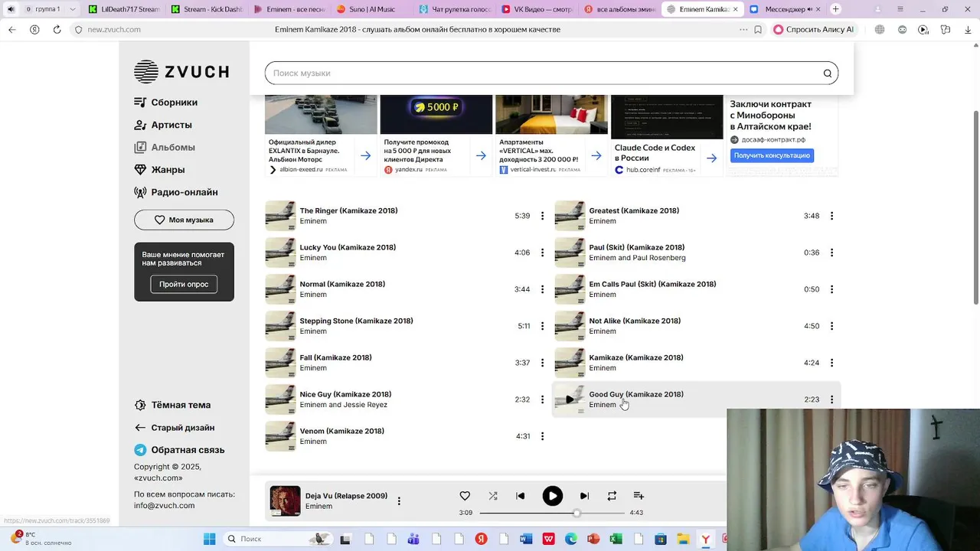Viewport: 980px width, 551px height.
Task: Click Получить консультацию ad button
Action: click(x=772, y=155)
